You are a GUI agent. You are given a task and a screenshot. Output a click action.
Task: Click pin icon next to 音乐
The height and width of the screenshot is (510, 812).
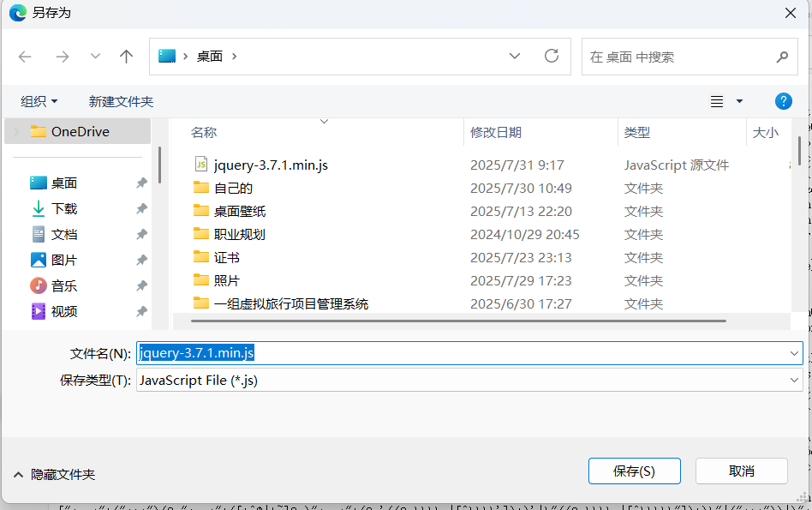(x=141, y=285)
